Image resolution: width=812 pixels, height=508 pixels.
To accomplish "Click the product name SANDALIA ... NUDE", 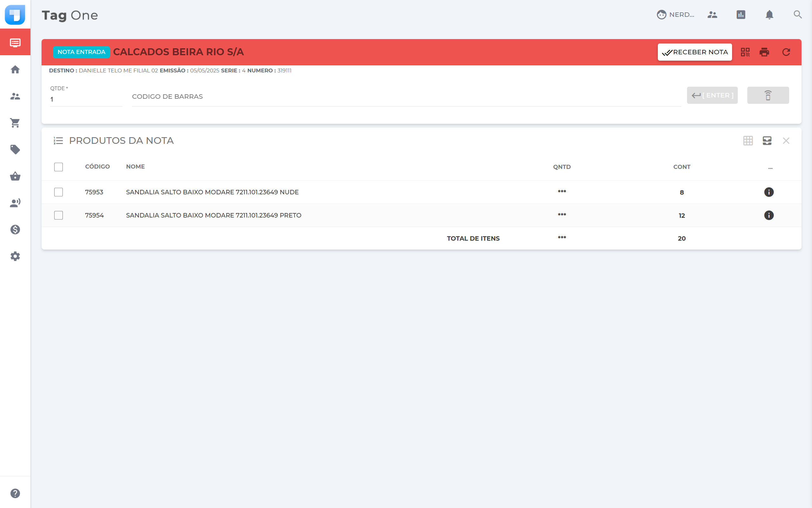I will [x=212, y=192].
